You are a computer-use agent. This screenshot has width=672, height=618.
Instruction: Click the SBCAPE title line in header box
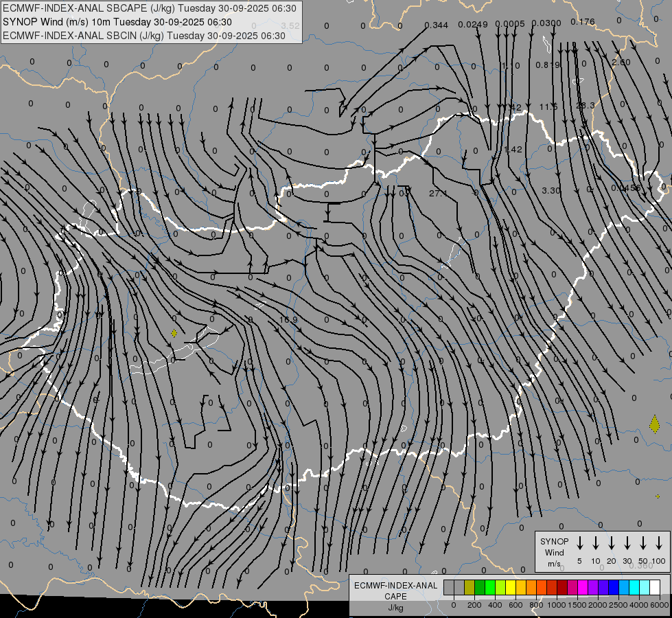[x=150, y=8]
